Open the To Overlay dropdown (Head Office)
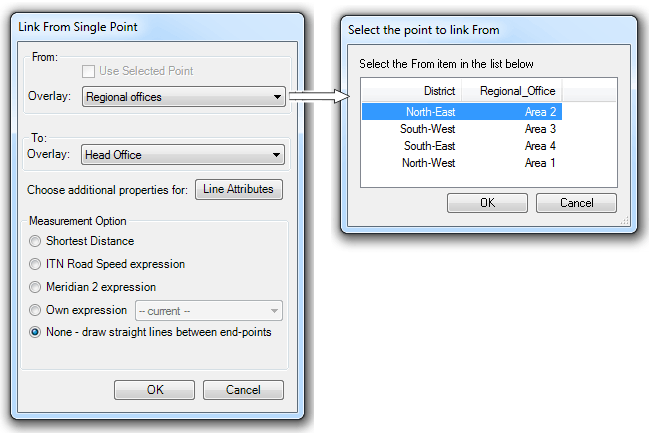650x435 pixels. click(183, 155)
